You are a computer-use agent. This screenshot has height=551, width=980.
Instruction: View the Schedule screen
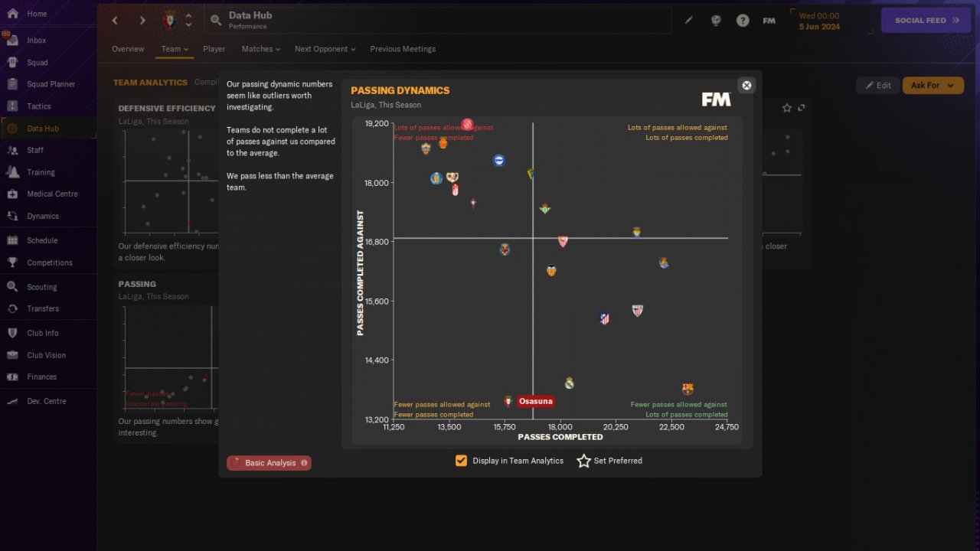pos(42,240)
